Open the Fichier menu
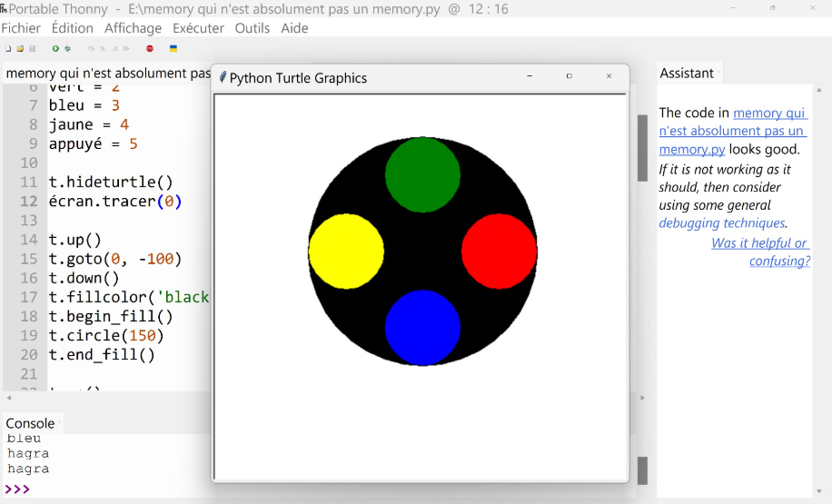The width and height of the screenshot is (832, 504). pos(21,28)
